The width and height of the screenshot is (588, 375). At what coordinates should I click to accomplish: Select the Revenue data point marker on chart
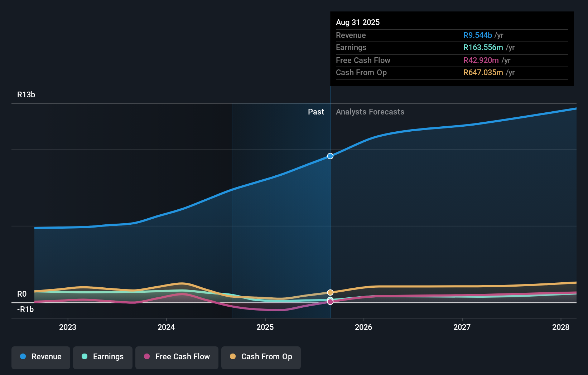(329, 156)
